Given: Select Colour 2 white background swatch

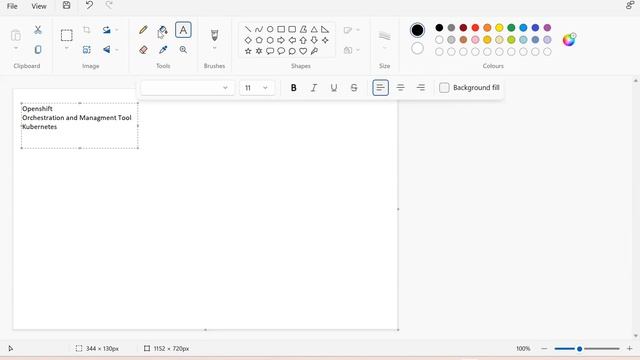Looking at the screenshot, I should [x=417, y=48].
